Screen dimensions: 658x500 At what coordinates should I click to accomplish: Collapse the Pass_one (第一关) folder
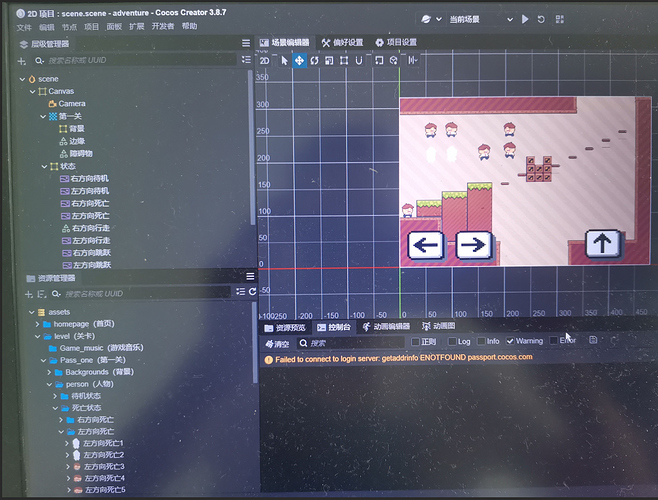coord(43,360)
